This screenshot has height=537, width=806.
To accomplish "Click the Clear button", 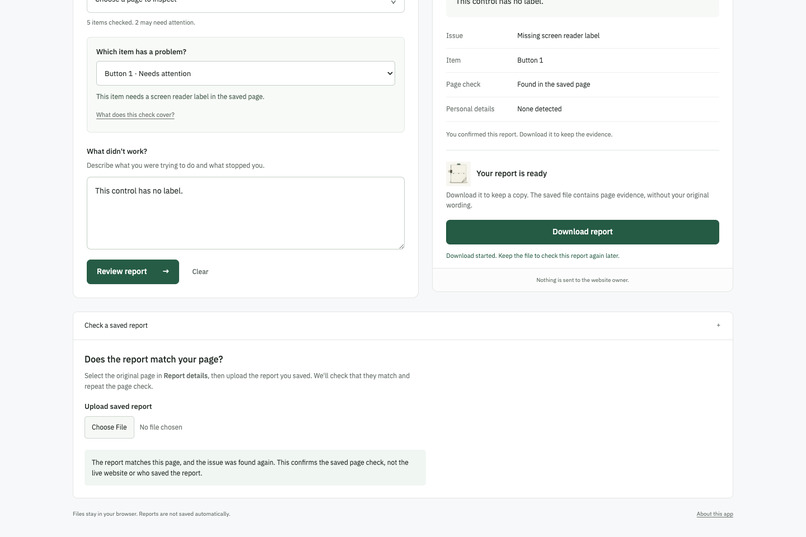I will [x=200, y=271].
